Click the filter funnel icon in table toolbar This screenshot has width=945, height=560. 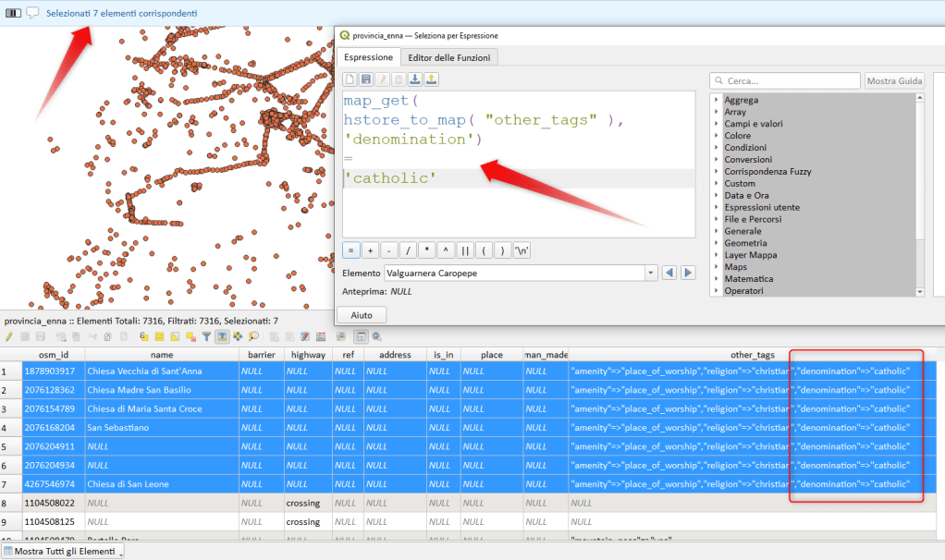[x=207, y=337]
